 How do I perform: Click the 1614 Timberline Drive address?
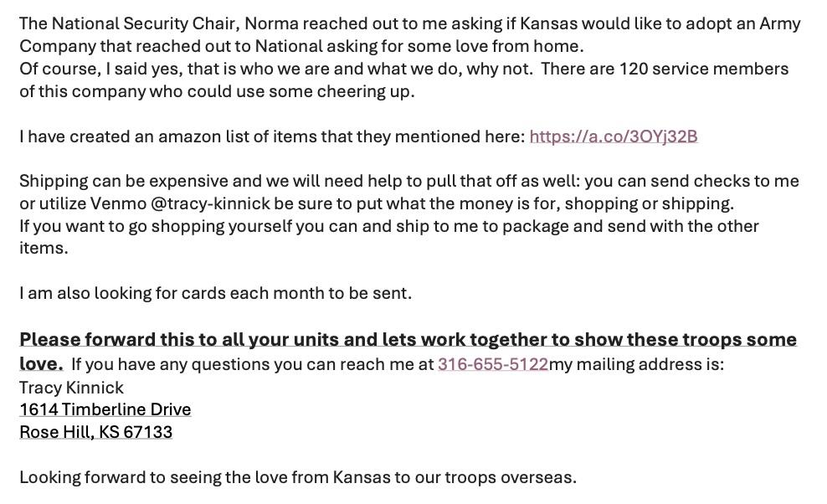105,409
